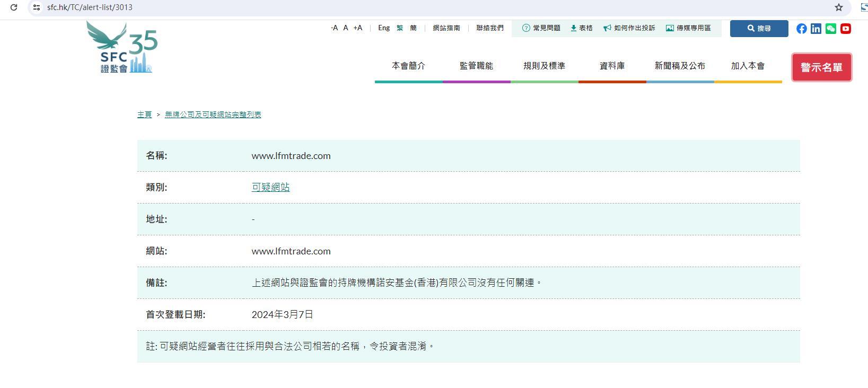
Task: Expand the 規則及標準 navigation menu
Action: [544, 66]
